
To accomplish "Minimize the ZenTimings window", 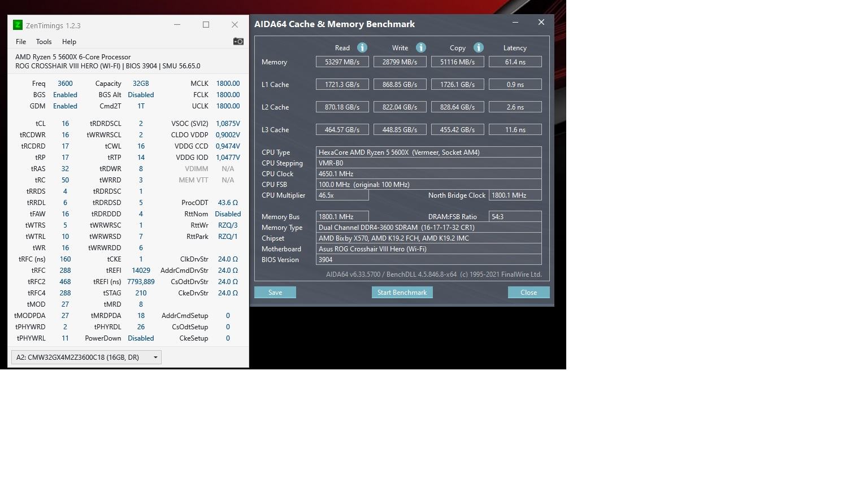I will pos(177,24).
